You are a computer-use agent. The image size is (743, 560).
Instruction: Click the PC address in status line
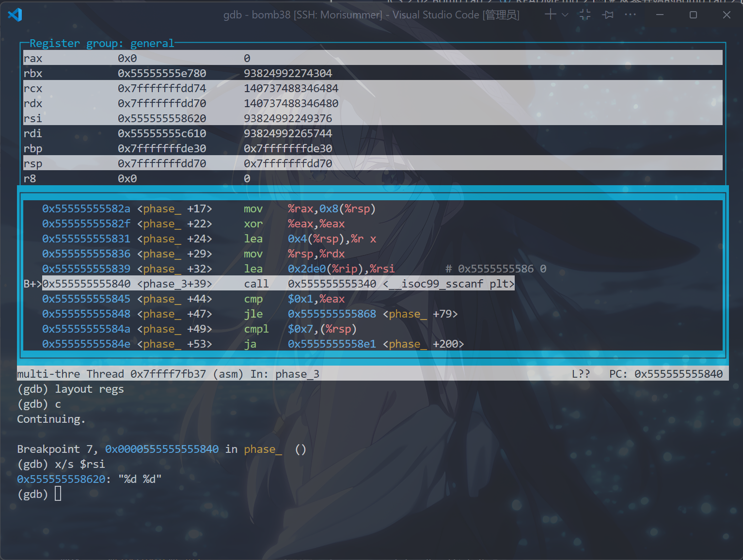tap(678, 374)
